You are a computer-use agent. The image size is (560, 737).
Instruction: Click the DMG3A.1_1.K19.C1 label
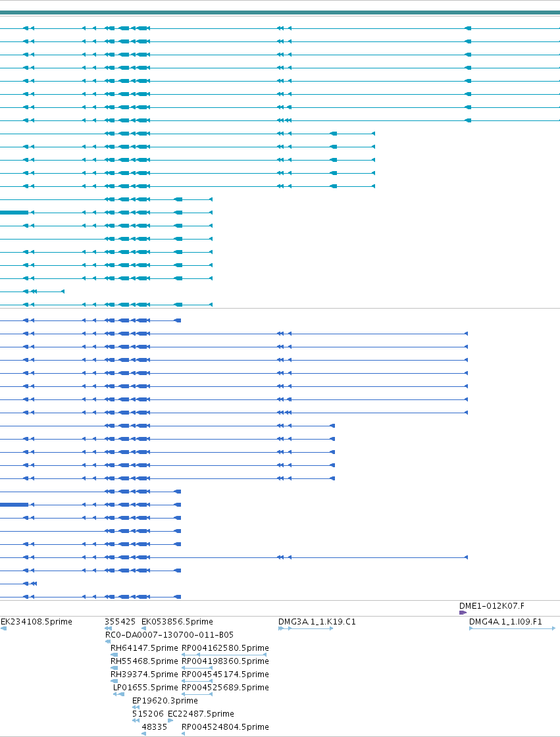[x=317, y=622]
